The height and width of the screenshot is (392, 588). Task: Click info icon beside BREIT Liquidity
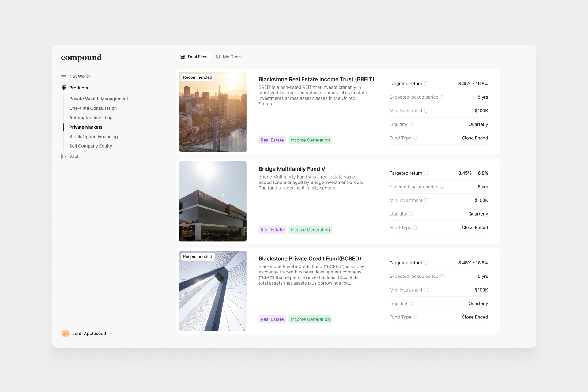click(411, 124)
